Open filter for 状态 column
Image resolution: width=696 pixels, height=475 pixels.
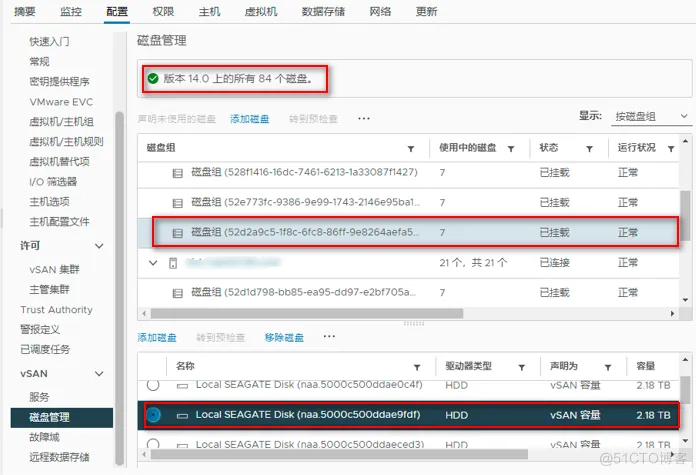(x=589, y=149)
